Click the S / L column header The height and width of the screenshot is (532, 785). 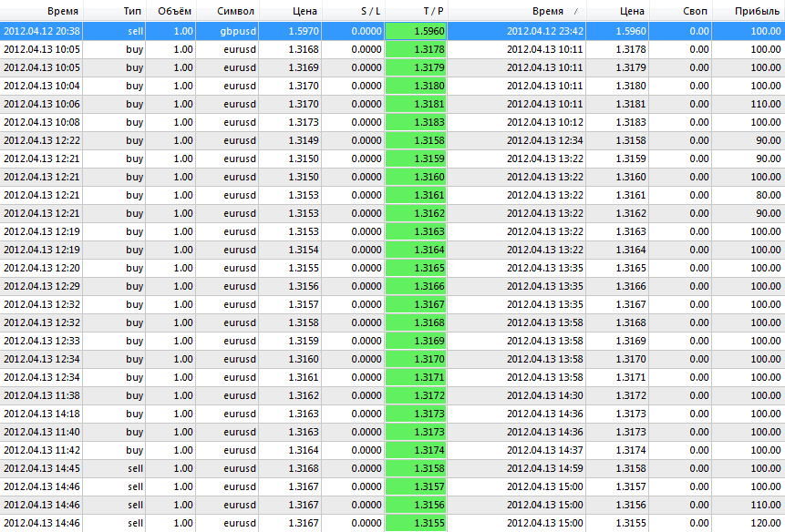coord(354,11)
